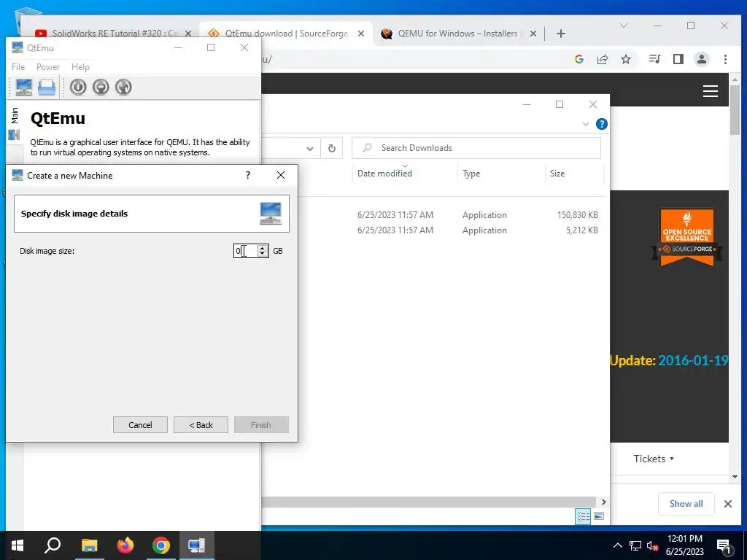
Task: Click the question mark help button in Create a new Machine dialog
Action: tap(248, 175)
